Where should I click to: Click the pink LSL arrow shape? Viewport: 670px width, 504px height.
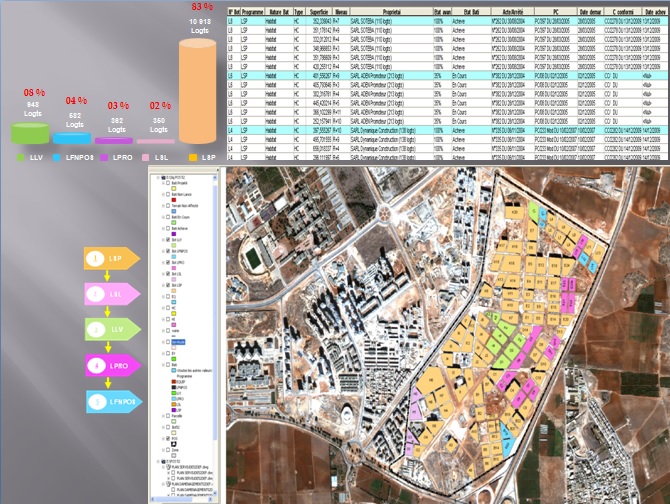point(112,293)
